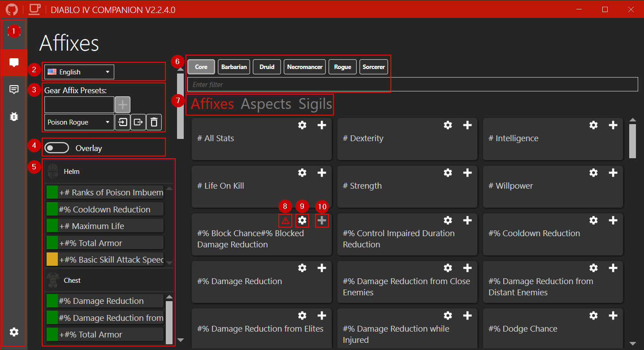Viewport: 644px width, 350px height.
Task: Click the Barbarian class filter button
Action: (x=233, y=66)
